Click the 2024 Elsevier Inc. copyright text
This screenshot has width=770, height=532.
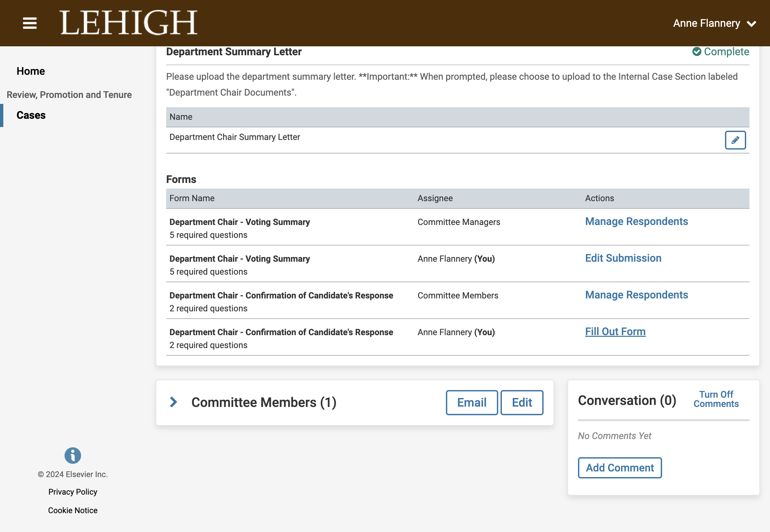[73, 474]
